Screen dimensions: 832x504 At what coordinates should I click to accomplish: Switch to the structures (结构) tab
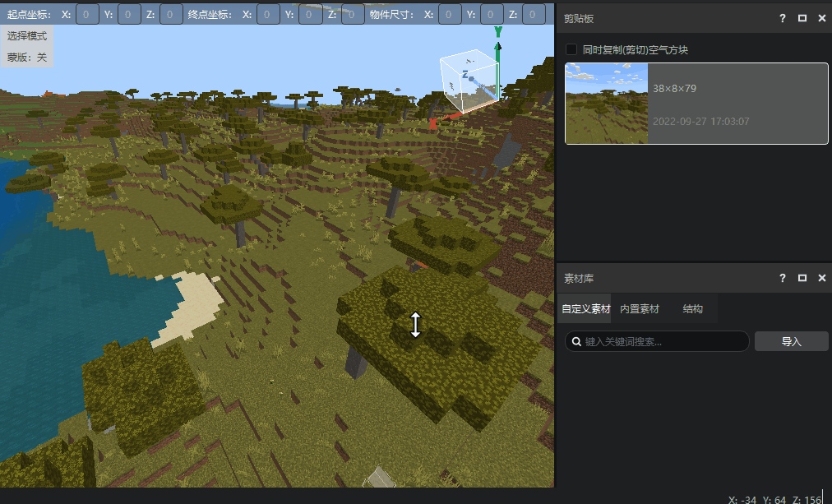click(692, 309)
